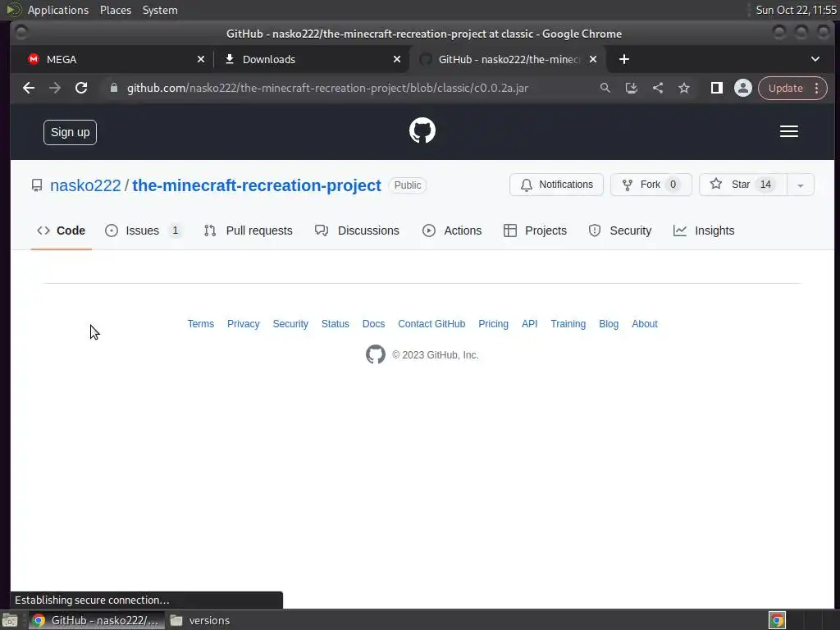Expand the Star lists dropdown arrow
840x630 pixels.
pos(801,185)
